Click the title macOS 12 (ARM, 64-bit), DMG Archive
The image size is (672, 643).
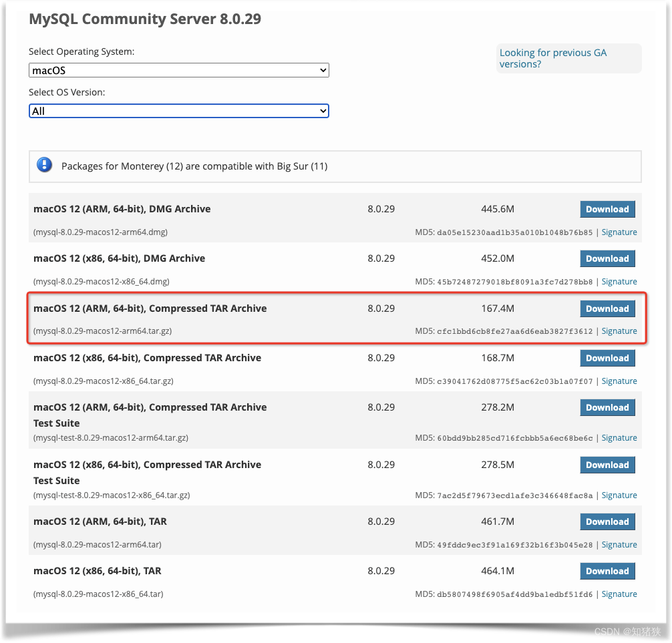(122, 209)
